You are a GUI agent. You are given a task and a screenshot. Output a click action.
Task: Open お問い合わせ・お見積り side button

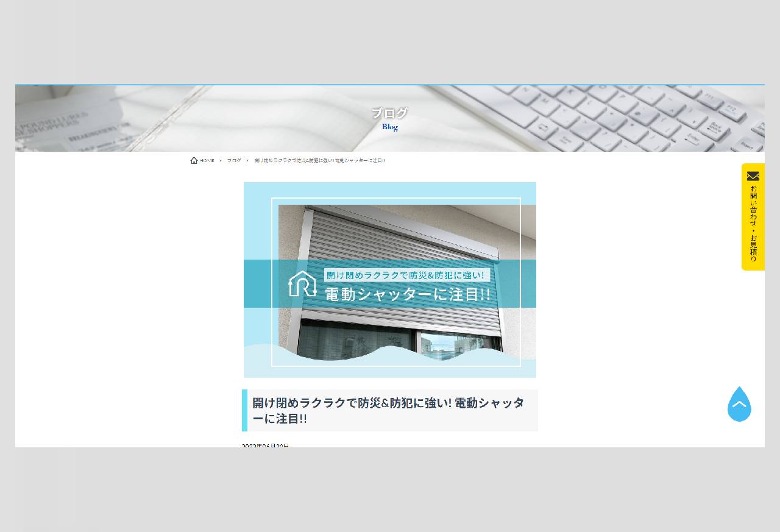[x=753, y=217]
